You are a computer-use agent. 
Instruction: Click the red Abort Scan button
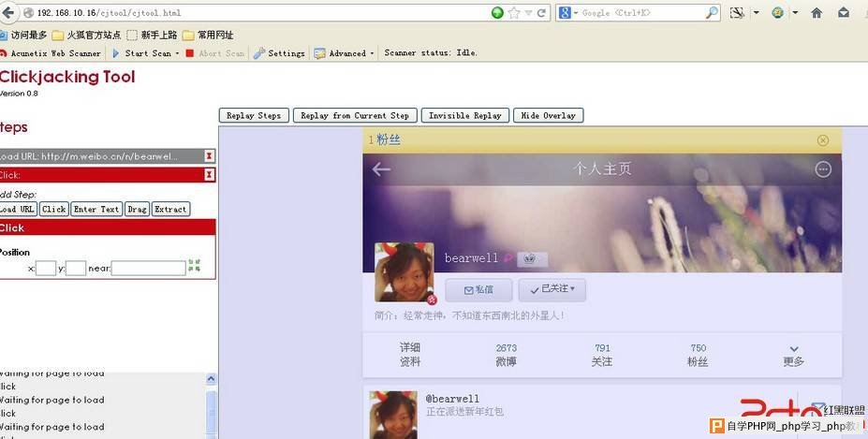[x=215, y=53]
